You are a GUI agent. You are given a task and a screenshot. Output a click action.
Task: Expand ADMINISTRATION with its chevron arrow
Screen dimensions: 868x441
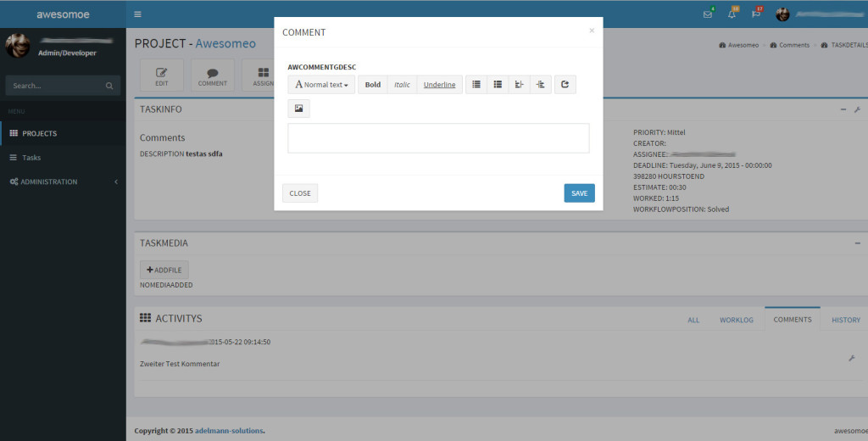pyautogui.click(x=116, y=181)
